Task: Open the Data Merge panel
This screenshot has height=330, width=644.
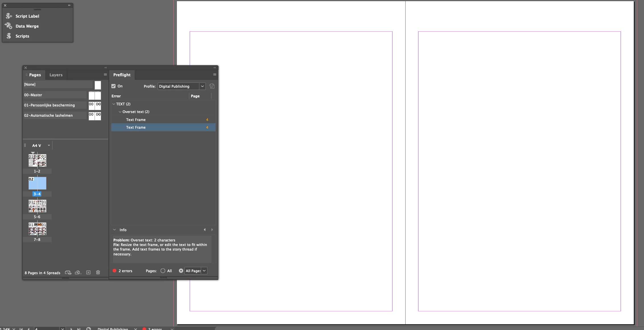Action: pyautogui.click(x=27, y=26)
